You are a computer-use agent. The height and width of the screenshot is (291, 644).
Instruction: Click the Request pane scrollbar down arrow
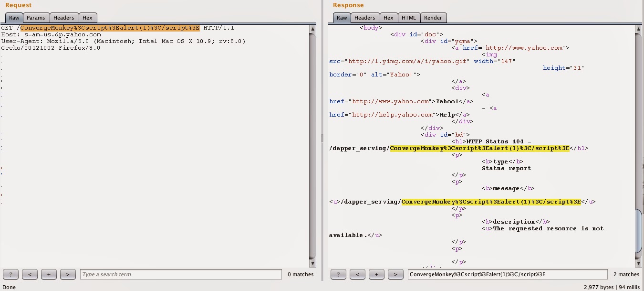tap(313, 263)
